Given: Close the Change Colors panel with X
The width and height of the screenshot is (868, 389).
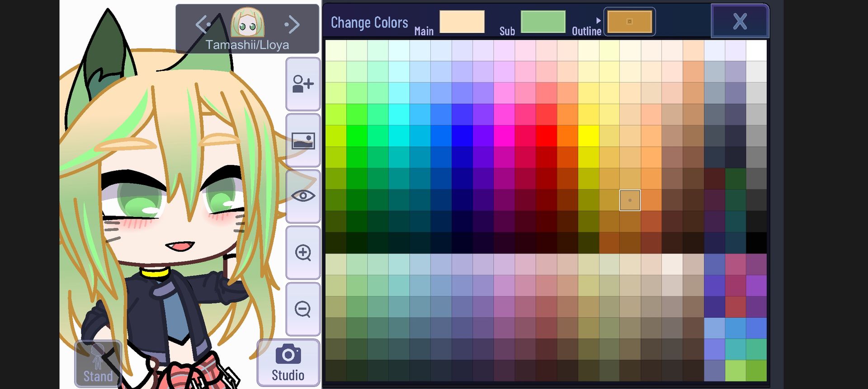Looking at the screenshot, I should [740, 21].
